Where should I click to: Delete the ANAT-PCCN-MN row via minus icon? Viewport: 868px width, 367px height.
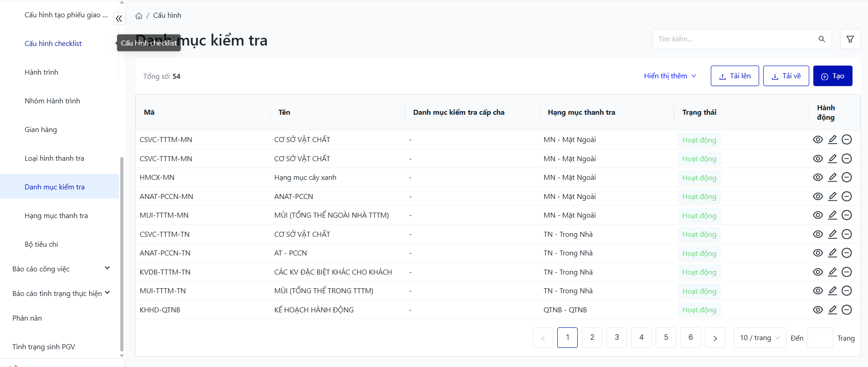click(847, 197)
